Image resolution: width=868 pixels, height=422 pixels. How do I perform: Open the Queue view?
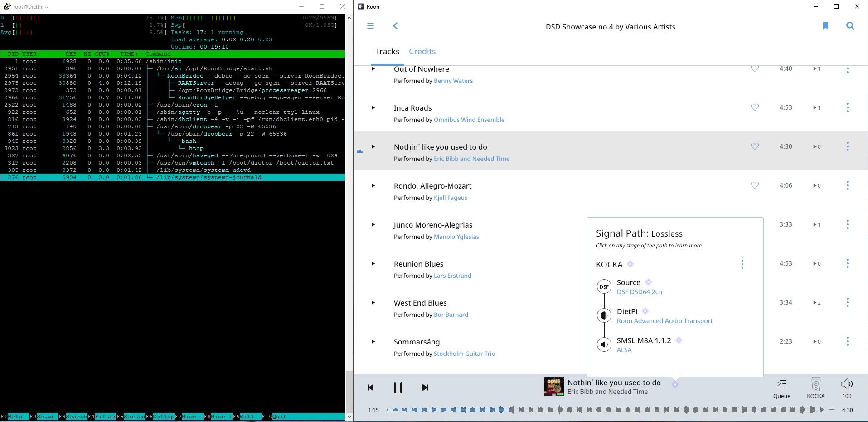click(x=782, y=388)
